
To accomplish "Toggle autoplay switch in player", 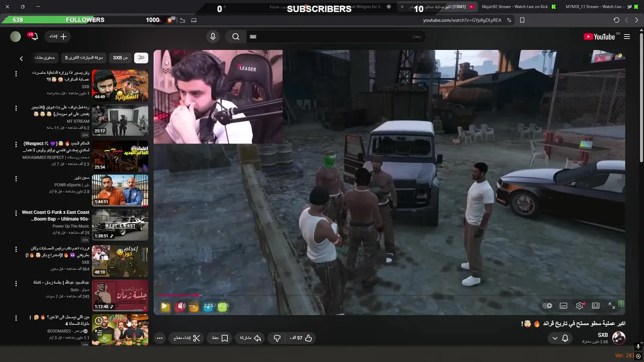I will click(x=548, y=306).
